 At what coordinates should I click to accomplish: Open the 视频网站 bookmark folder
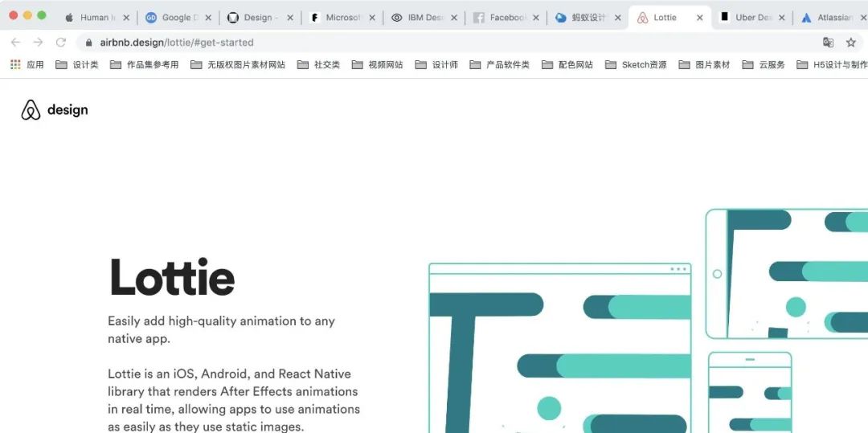(x=377, y=65)
